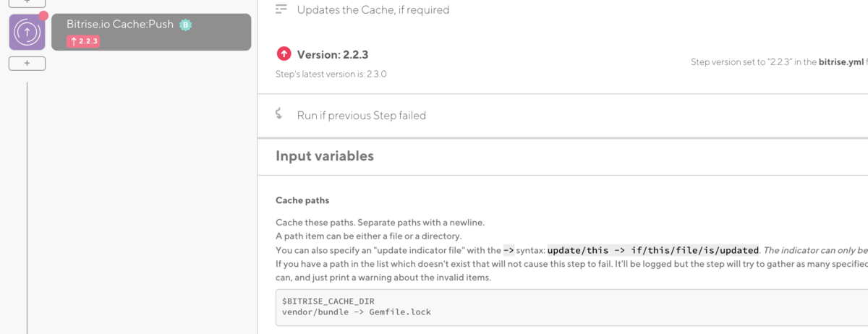
Task: Click the purple Cache:Push step icon
Action: tap(27, 33)
